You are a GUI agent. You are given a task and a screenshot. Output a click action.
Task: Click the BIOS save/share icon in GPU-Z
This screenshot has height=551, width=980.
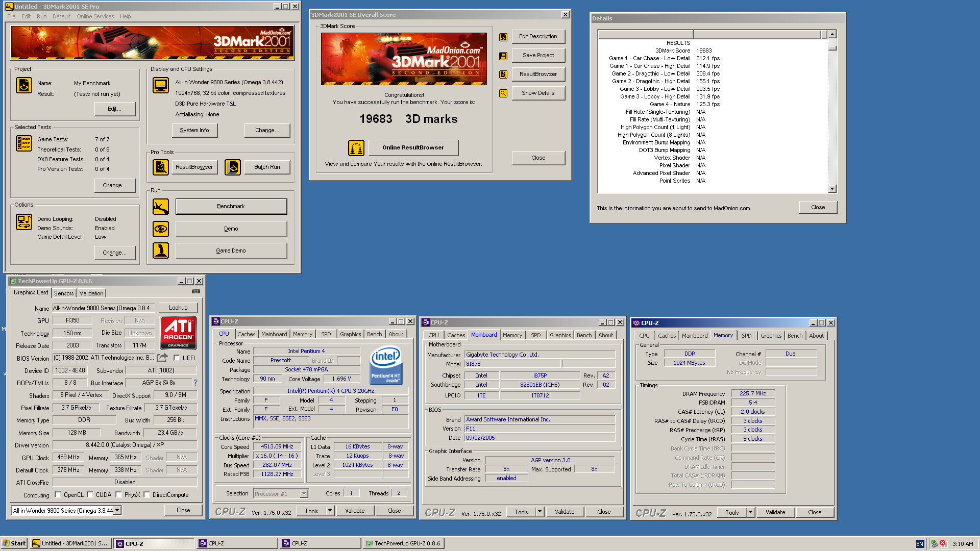162,358
